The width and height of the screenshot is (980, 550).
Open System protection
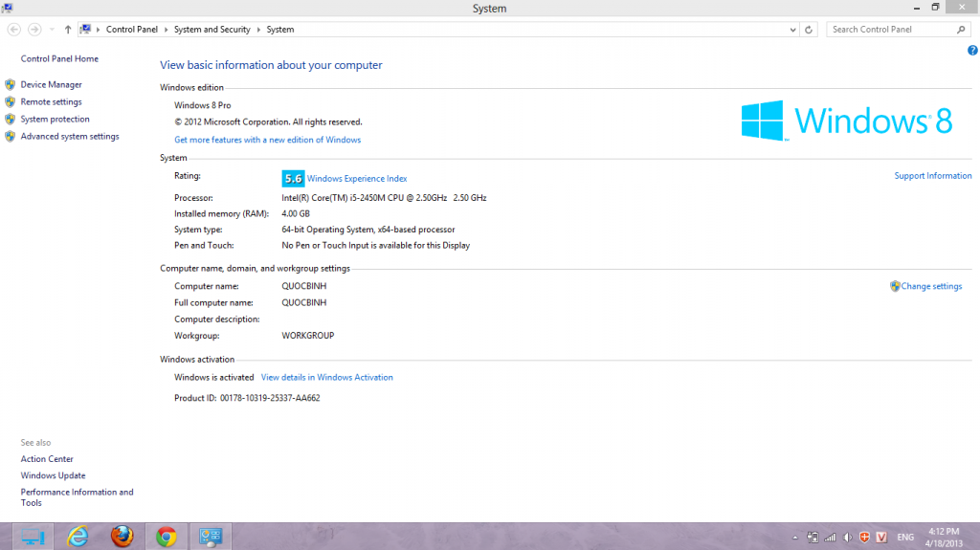55,119
